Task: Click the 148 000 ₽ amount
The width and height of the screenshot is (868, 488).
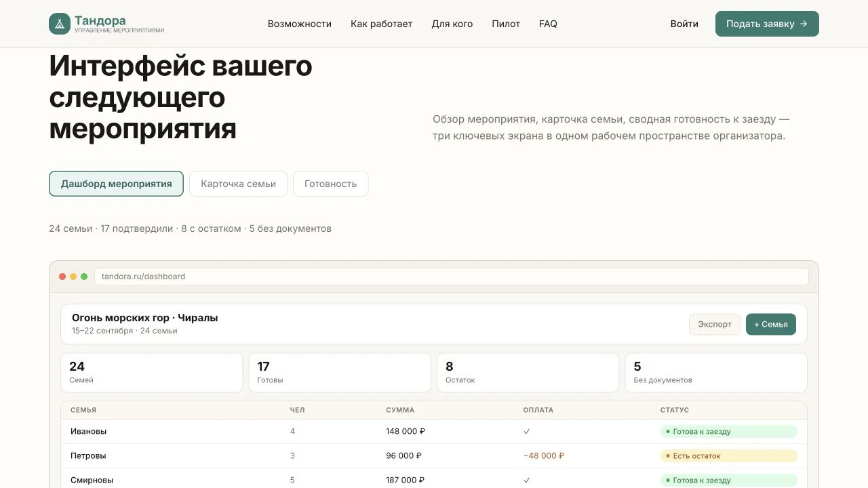Action: click(x=406, y=431)
